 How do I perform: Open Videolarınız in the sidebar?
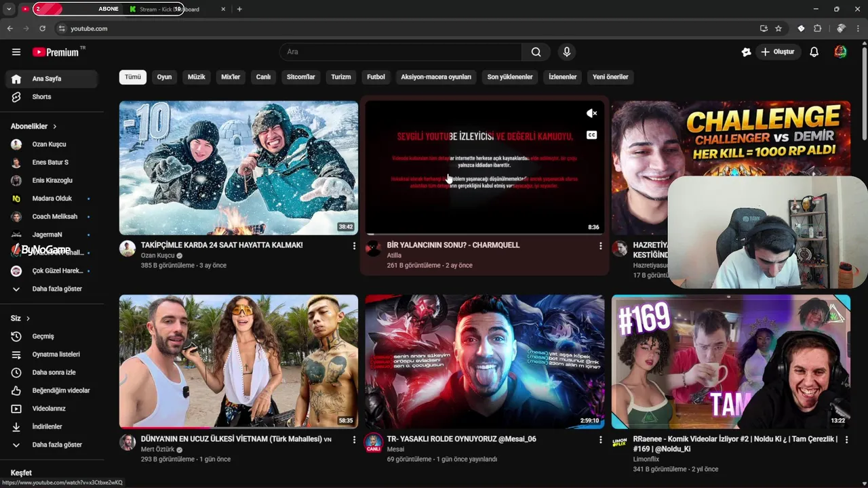coord(51,409)
